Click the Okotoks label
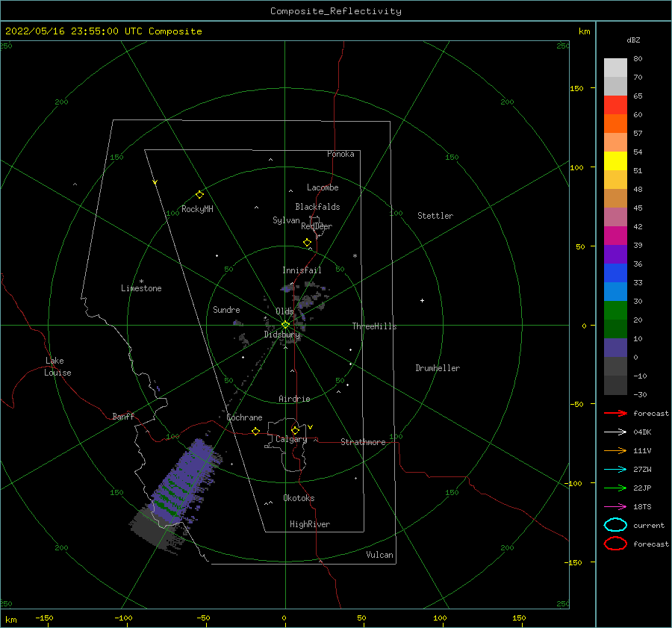Viewport: 672px width, 628px height. [299, 498]
